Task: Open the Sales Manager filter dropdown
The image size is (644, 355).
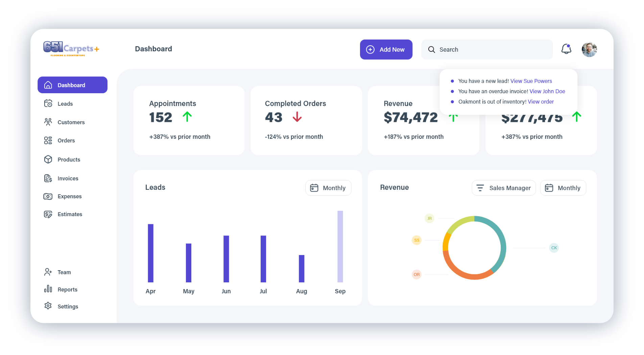Action: [x=504, y=188]
